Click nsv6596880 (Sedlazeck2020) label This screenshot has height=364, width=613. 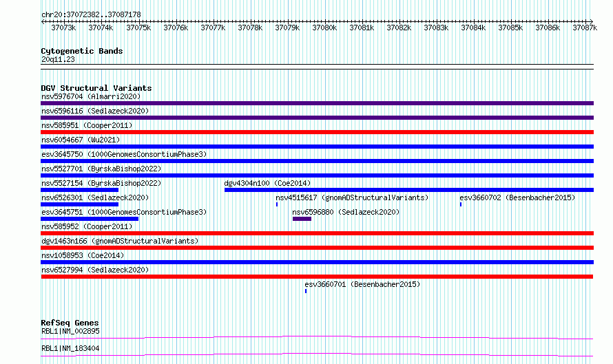click(346, 212)
